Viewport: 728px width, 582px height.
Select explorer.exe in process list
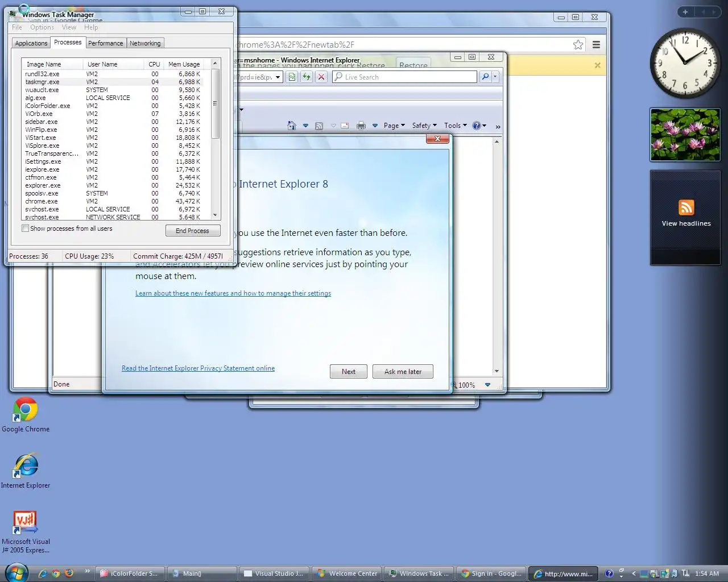click(x=116, y=185)
